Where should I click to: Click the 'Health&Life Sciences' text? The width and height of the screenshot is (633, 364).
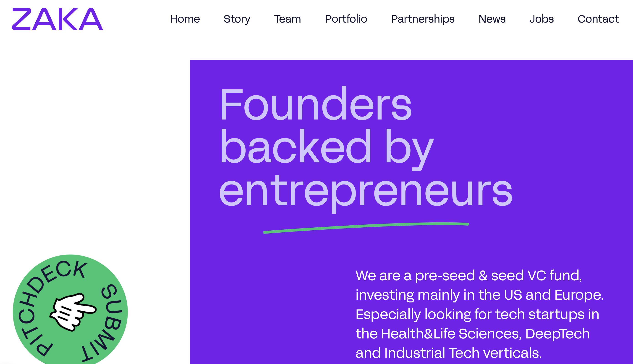[x=451, y=334]
